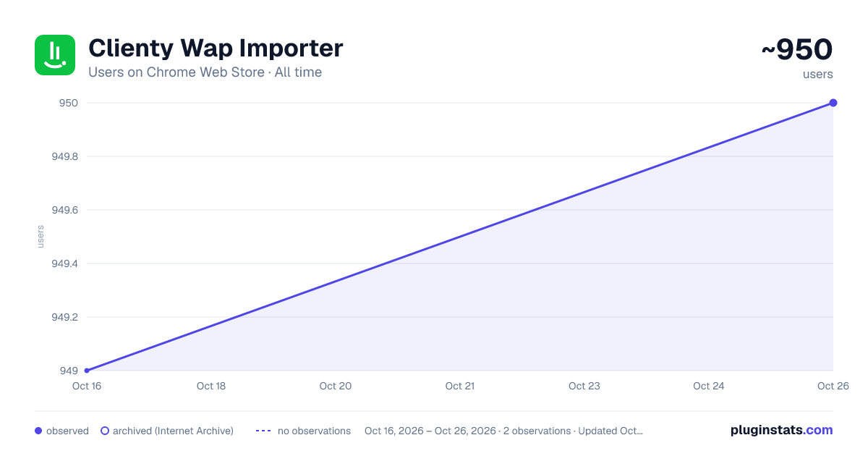Click the '949' y-axis label

[69, 371]
